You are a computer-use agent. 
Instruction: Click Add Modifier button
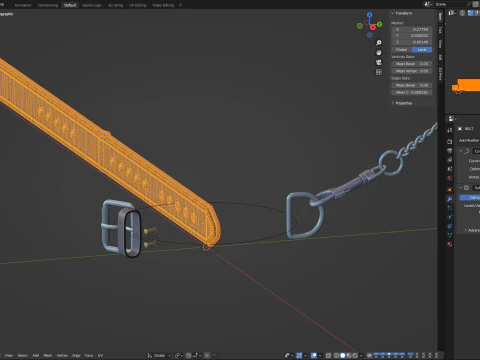(469, 140)
